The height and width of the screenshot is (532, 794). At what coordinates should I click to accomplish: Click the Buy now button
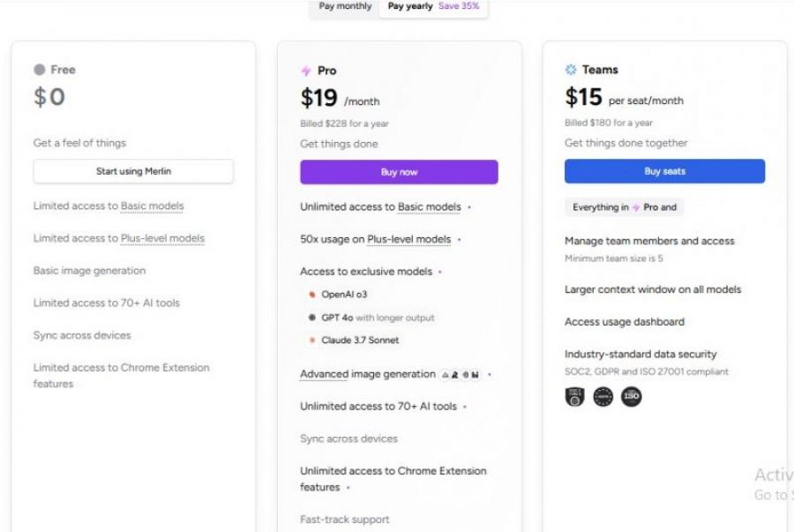pos(399,171)
